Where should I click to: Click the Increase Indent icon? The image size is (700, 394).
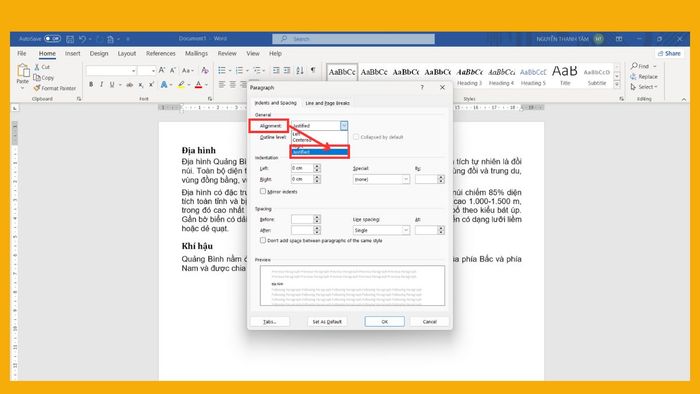pos(287,71)
